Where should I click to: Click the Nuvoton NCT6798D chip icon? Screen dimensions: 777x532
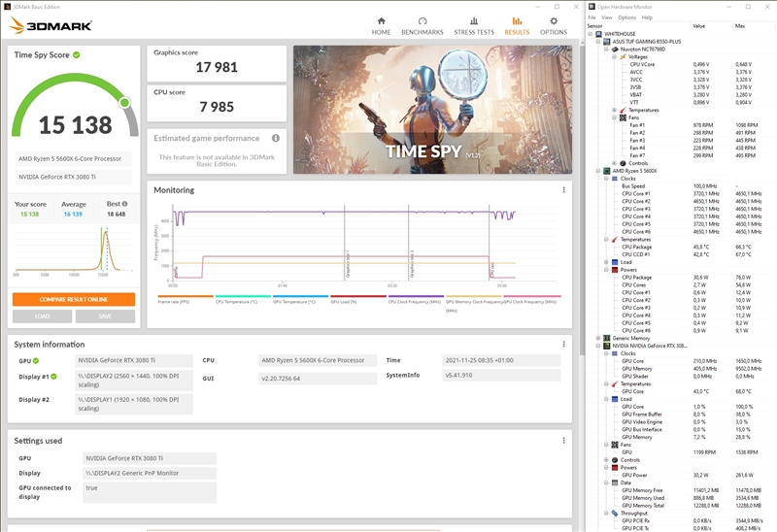point(615,50)
